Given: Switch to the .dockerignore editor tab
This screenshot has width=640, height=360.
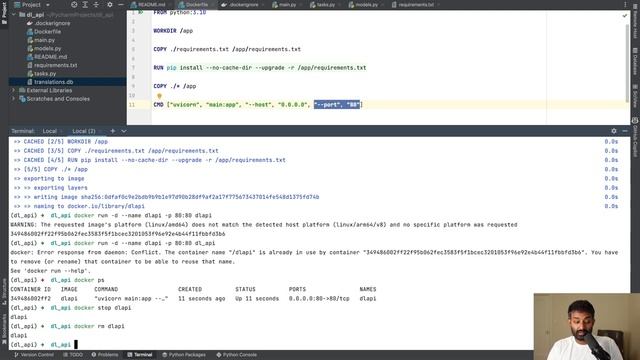Looking at the screenshot, I should pos(242,5).
